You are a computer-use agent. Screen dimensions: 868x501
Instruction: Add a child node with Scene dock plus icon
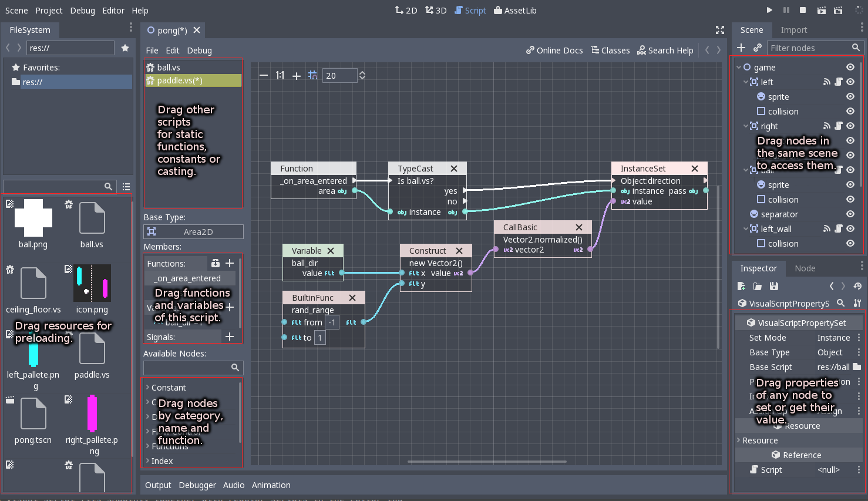[741, 47]
